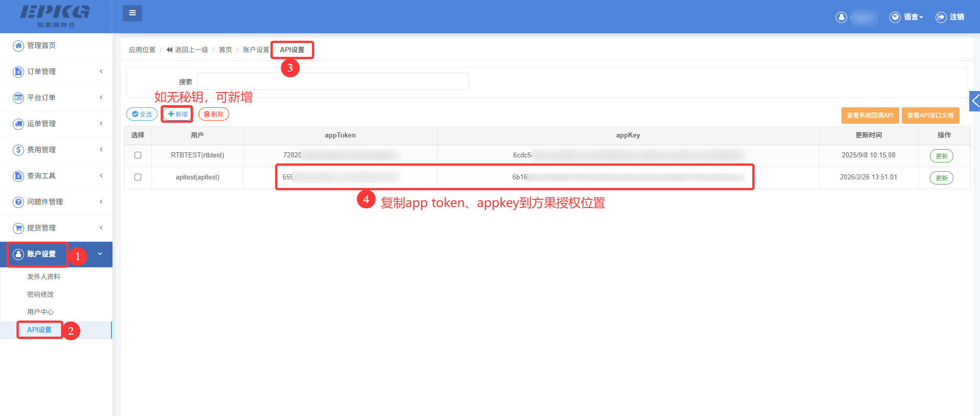The image size is (980, 416).
Task: Go to 管理首页 in sidebar
Action: pos(41,45)
